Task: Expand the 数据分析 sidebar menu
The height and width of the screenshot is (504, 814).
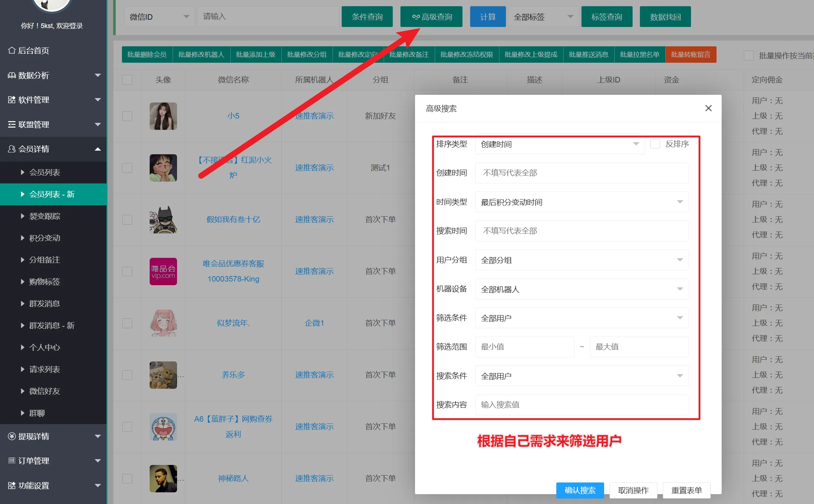Action: pos(53,75)
